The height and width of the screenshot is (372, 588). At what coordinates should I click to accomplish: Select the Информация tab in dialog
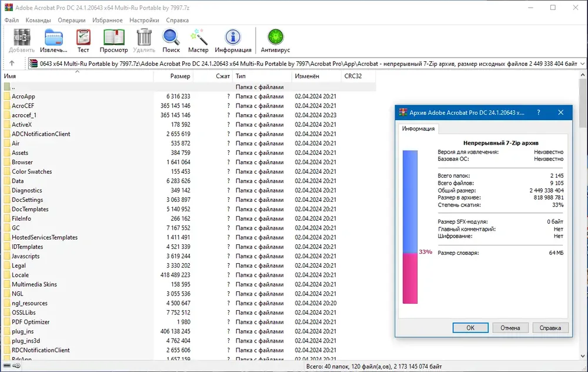[418, 129]
